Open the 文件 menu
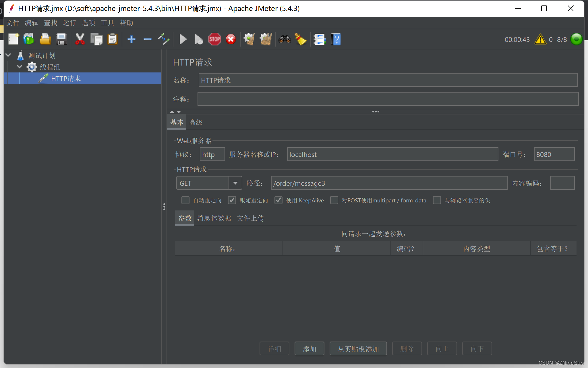Viewport: 588px width, 368px height. (13, 23)
